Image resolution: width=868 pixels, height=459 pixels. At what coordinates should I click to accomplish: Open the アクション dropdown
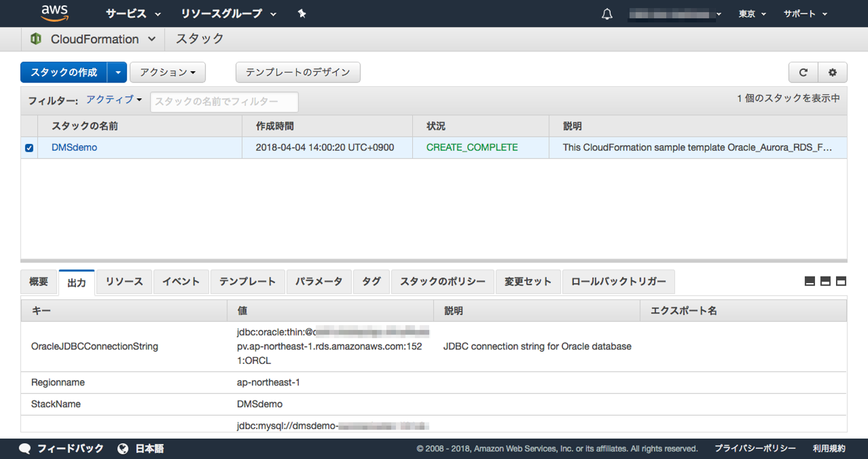coord(168,72)
